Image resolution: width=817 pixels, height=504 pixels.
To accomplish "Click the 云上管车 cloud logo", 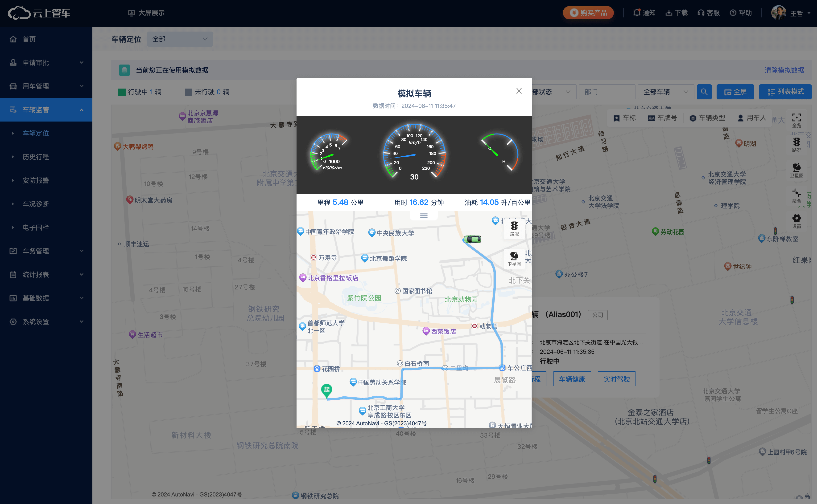I will pos(39,13).
